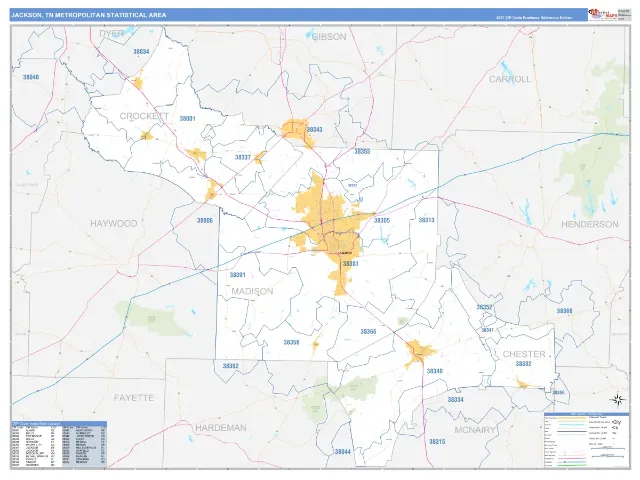Viewport: 640px width, 480px height.
Task: Click ZIP code label 38001
Action: [x=187, y=119]
